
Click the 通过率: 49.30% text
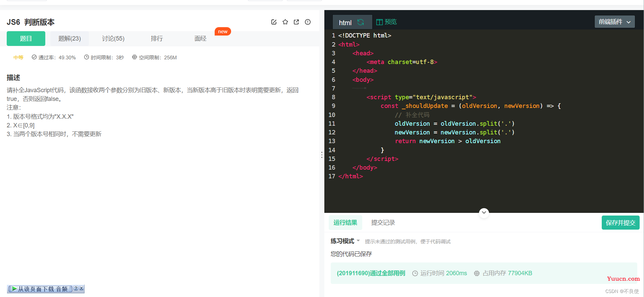pos(57,58)
